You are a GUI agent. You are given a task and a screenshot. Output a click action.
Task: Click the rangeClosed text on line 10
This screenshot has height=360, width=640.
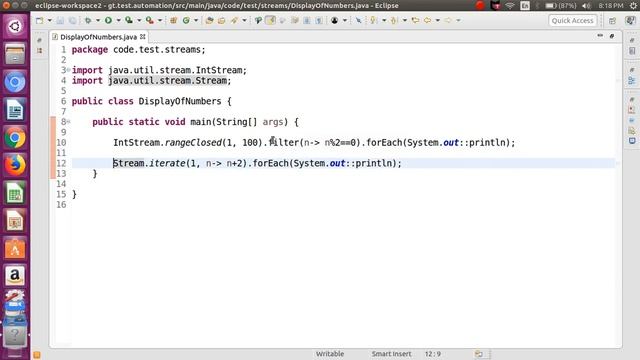tap(193, 143)
